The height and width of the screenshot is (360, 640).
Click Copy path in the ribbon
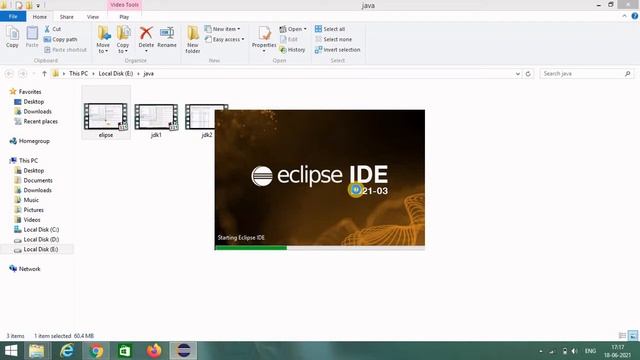click(60, 39)
